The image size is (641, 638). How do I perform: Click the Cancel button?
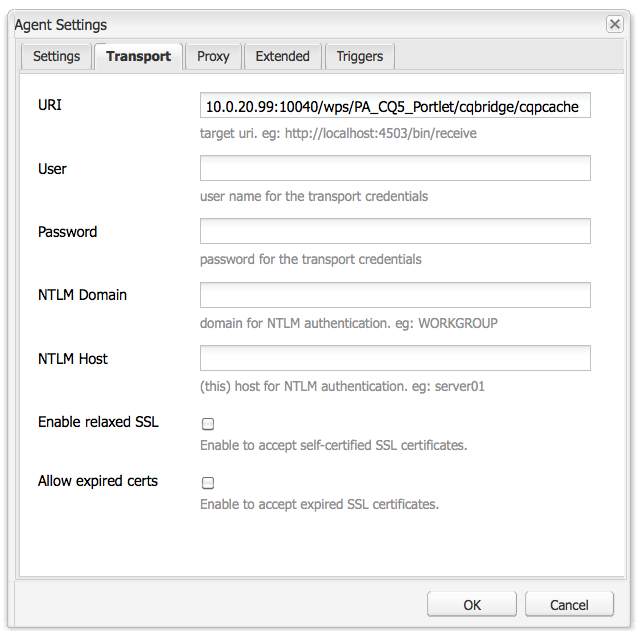569,604
